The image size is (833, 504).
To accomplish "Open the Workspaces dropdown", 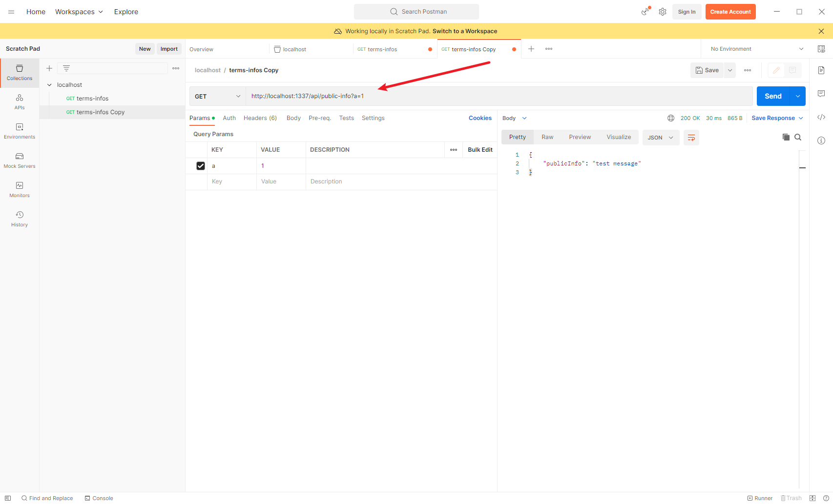I will pos(79,12).
